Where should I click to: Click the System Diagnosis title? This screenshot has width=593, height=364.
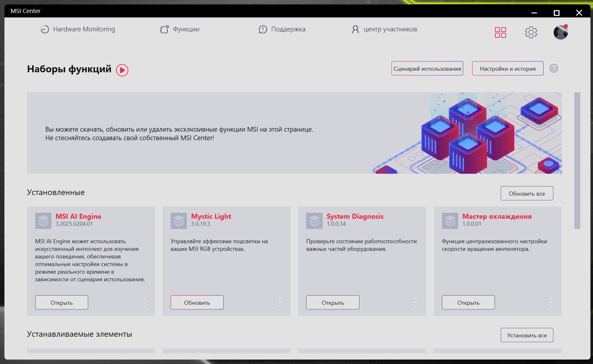[355, 216]
